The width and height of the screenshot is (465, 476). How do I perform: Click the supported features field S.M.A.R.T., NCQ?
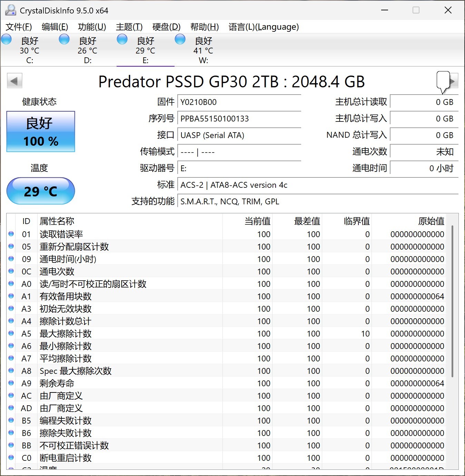point(318,202)
